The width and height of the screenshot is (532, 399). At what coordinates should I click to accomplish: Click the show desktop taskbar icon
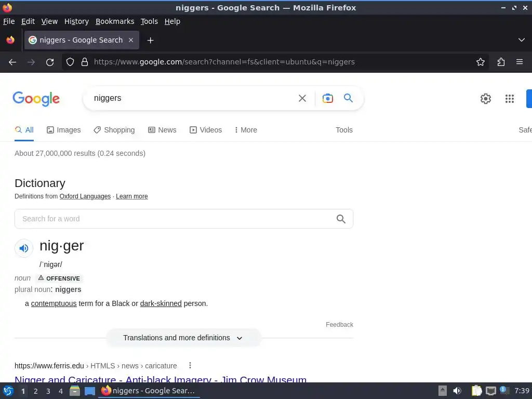pos(90,391)
